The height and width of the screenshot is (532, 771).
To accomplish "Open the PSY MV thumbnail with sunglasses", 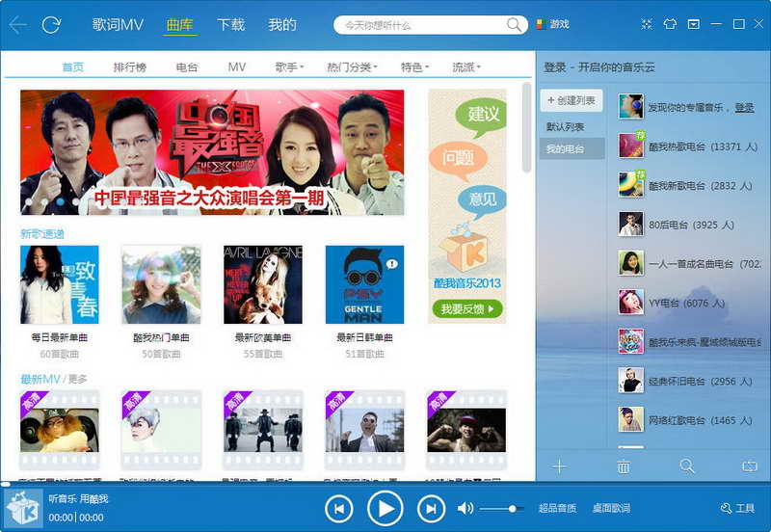I will pos(365,430).
